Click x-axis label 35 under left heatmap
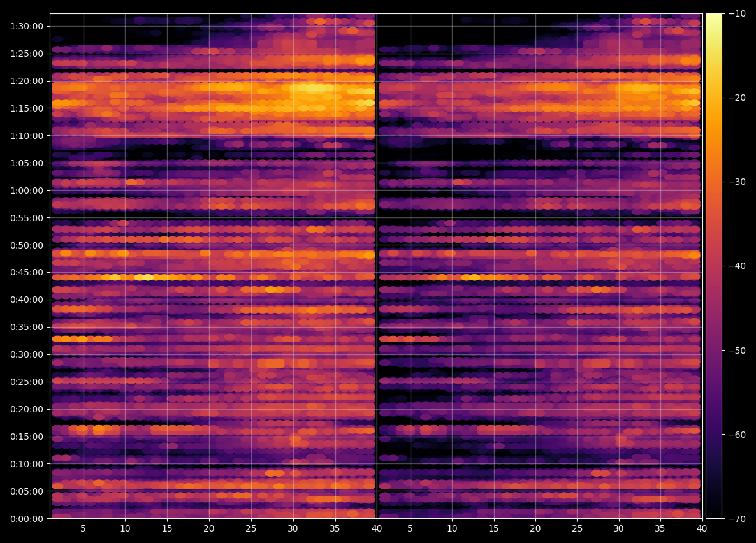The image size is (756, 543). (x=335, y=528)
